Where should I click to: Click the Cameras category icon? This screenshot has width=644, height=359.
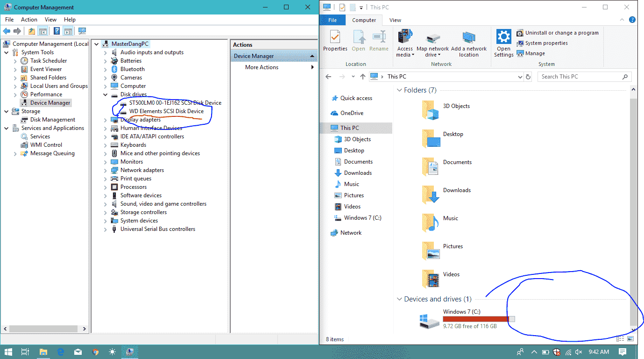(x=114, y=78)
